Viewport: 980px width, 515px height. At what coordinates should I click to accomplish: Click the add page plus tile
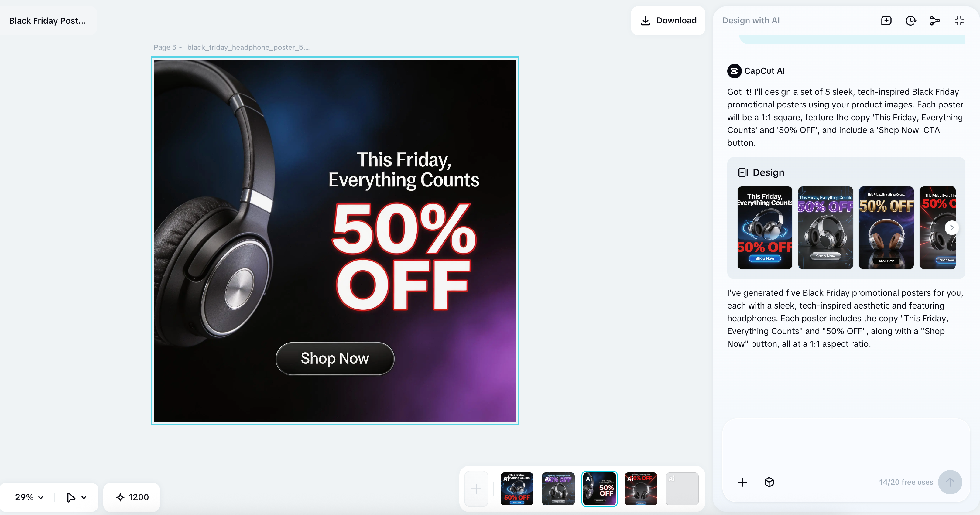[476, 489]
